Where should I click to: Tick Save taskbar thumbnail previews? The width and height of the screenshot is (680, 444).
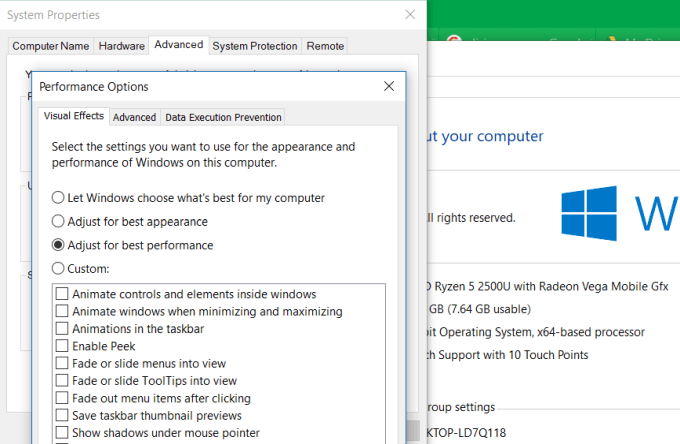pyautogui.click(x=63, y=415)
